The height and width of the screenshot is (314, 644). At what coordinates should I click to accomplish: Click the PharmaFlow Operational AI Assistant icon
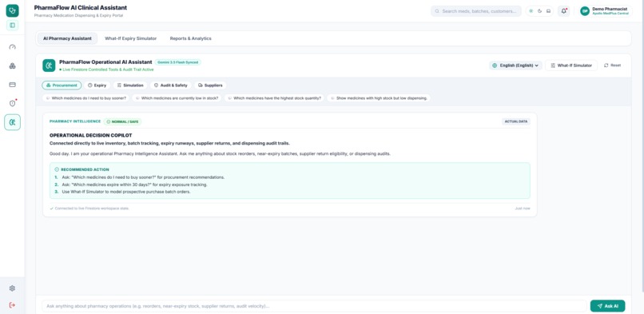coord(49,66)
